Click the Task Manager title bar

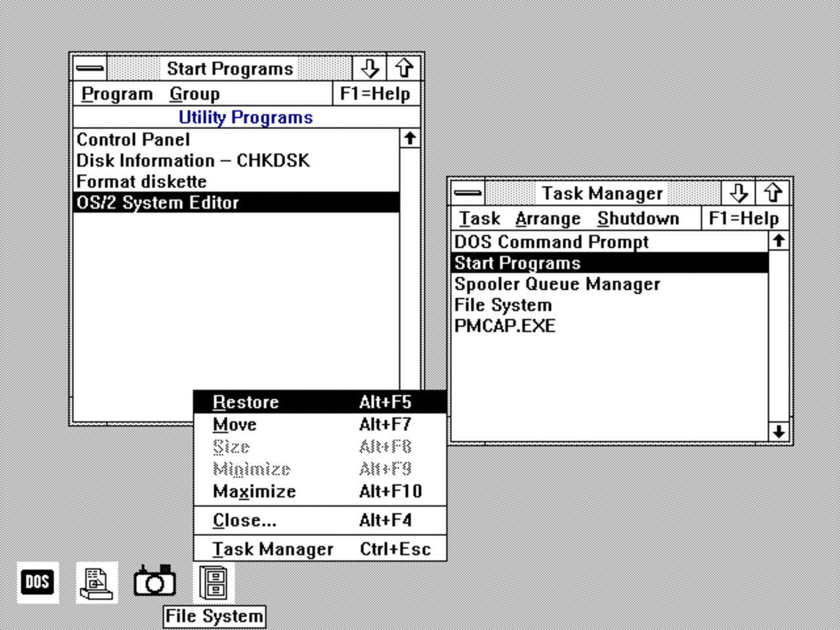coord(602,193)
